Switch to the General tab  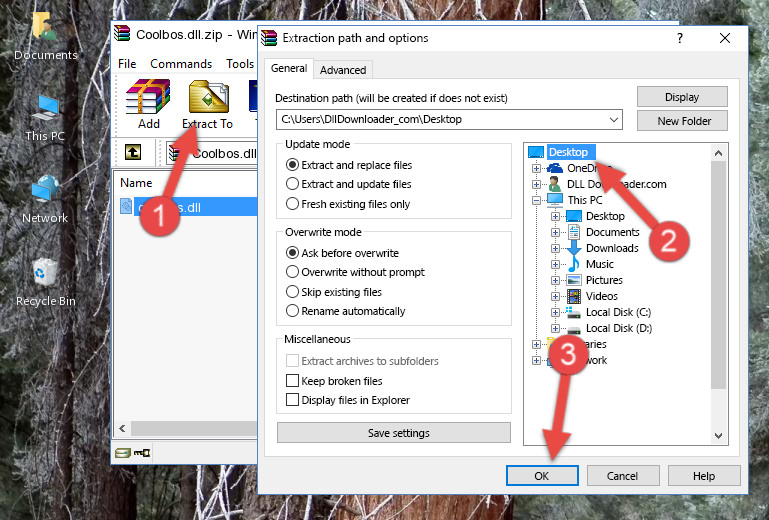[x=289, y=68]
